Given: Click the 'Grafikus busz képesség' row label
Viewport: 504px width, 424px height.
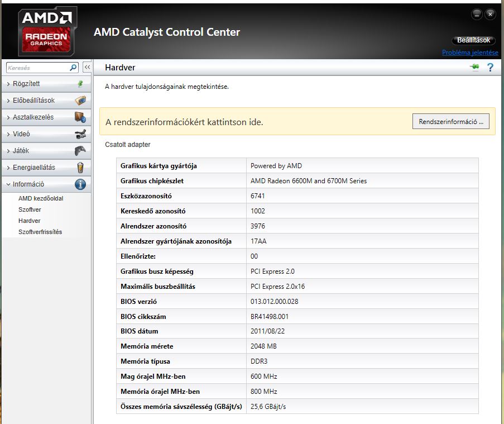Looking at the screenshot, I should pos(157,271).
